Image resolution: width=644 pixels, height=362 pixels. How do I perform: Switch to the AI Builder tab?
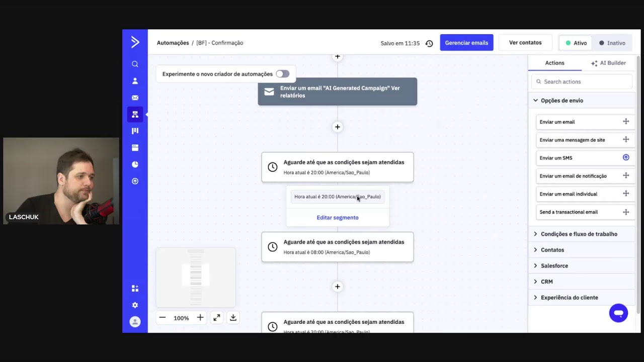pyautogui.click(x=608, y=63)
